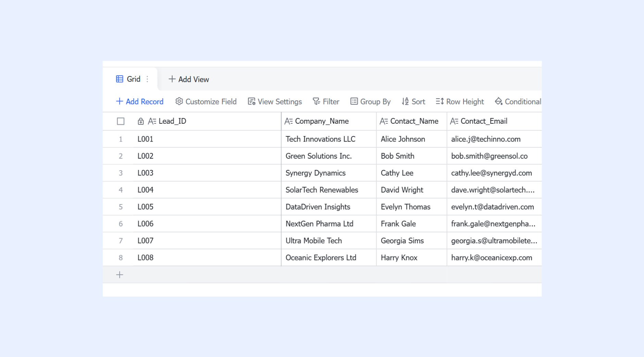Open the View Settings label

click(280, 102)
